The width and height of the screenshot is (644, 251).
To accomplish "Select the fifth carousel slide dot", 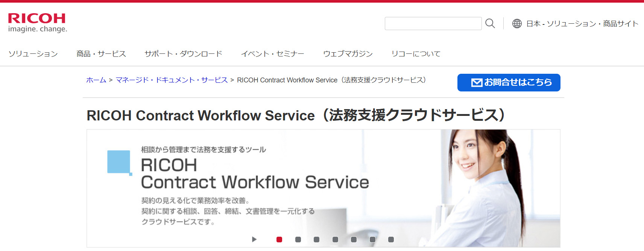I will 354,239.
